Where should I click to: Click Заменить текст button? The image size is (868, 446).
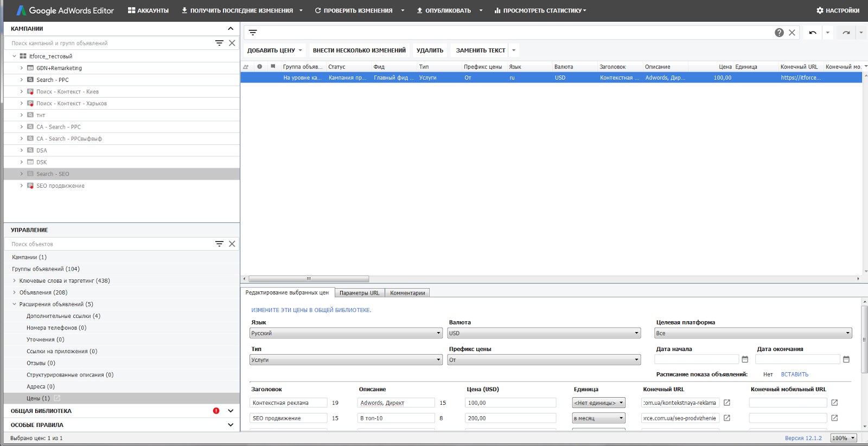pos(480,50)
